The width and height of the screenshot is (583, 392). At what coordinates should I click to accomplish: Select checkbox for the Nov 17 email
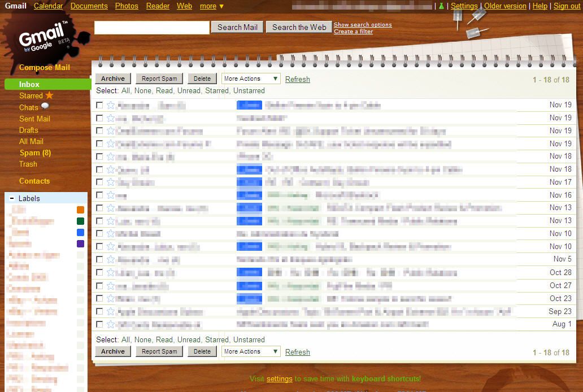tap(99, 182)
